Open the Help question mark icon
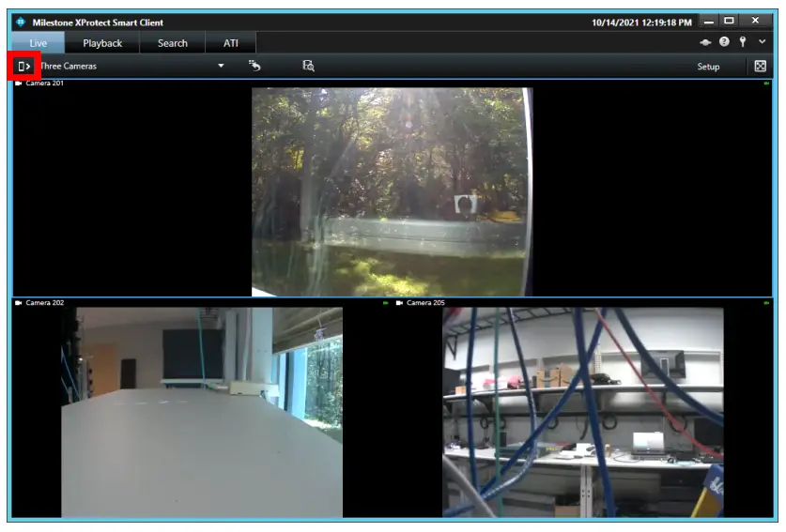The image size is (786, 532). pos(724,41)
